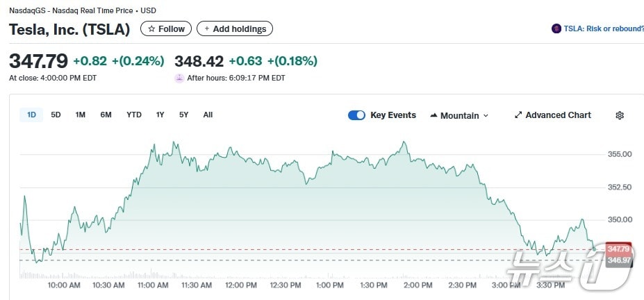
Task: Choose the 5Y time range
Action: point(183,115)
